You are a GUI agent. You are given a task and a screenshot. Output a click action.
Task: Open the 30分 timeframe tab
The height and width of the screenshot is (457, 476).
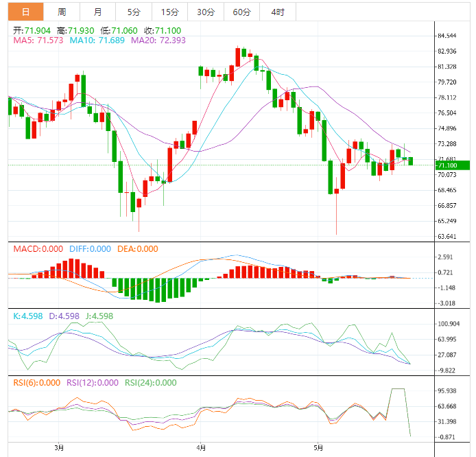click(x=206, y=12)
